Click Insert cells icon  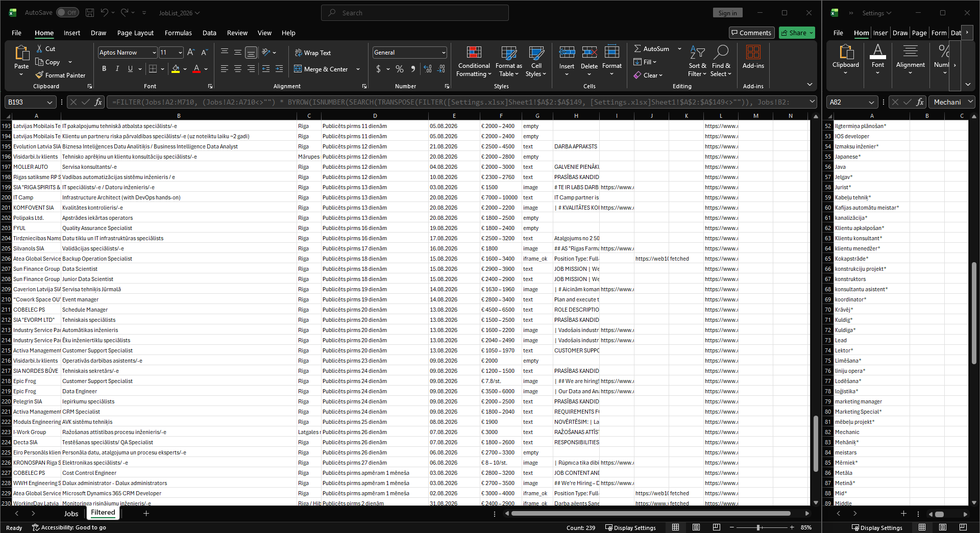[x=567, y=52]
